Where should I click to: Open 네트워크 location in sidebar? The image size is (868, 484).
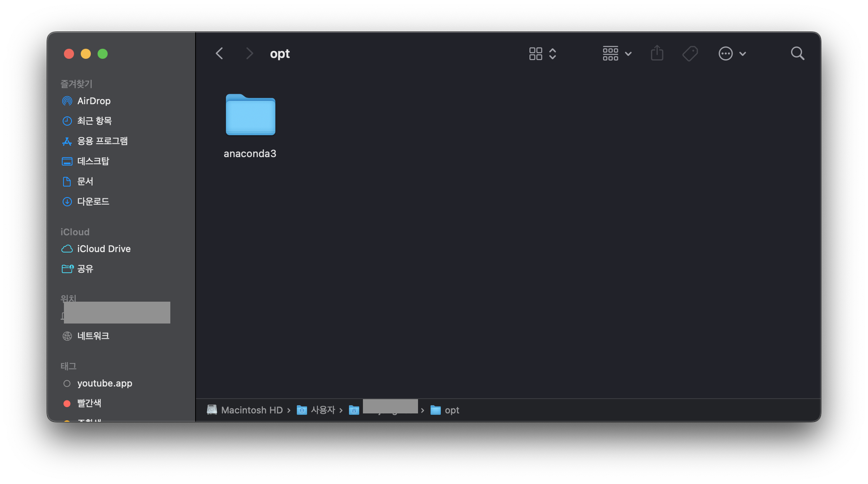coord(93,336)
